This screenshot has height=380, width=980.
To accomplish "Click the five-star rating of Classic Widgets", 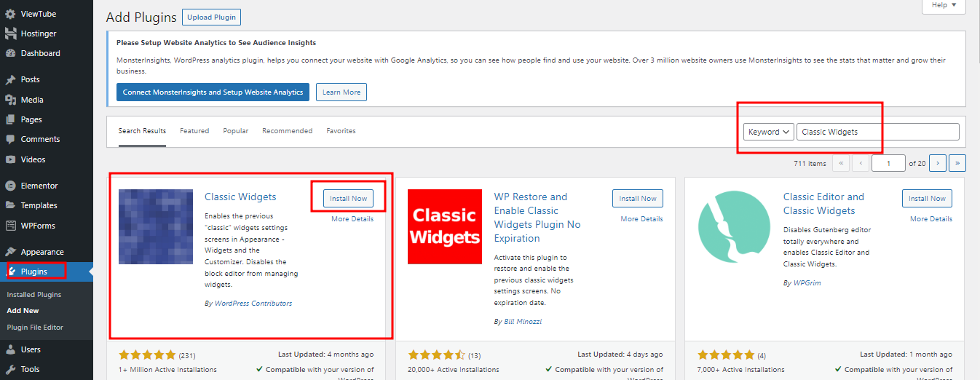I will pyautogui.click(x=147, y=355).
